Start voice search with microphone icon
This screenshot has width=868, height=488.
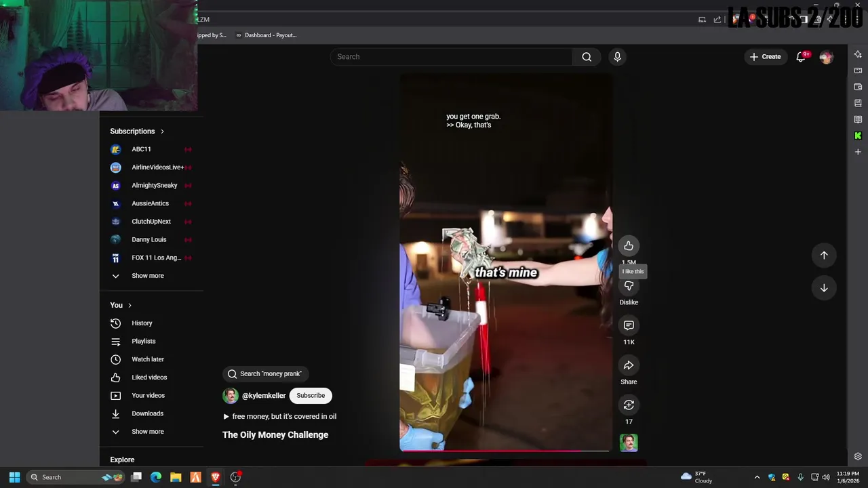tap(617, 57)
